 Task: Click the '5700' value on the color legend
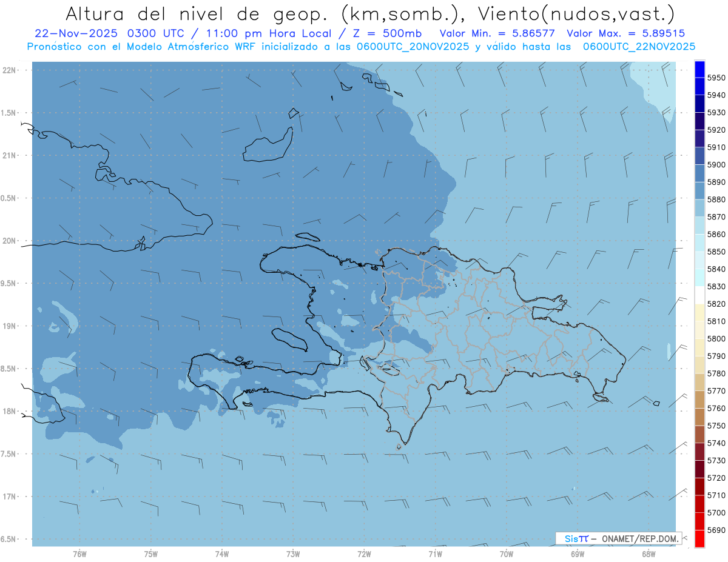pyautogui.click(x=715, y=513)
